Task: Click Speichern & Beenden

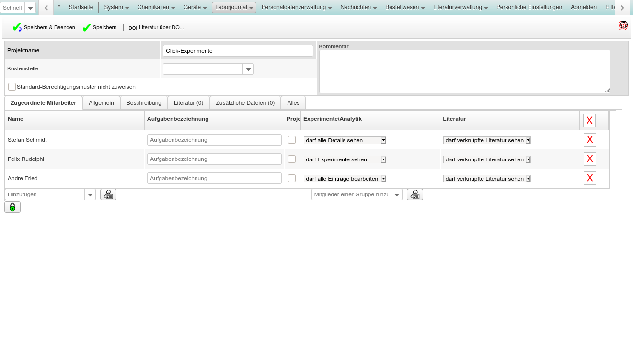Action: point(44,28)
